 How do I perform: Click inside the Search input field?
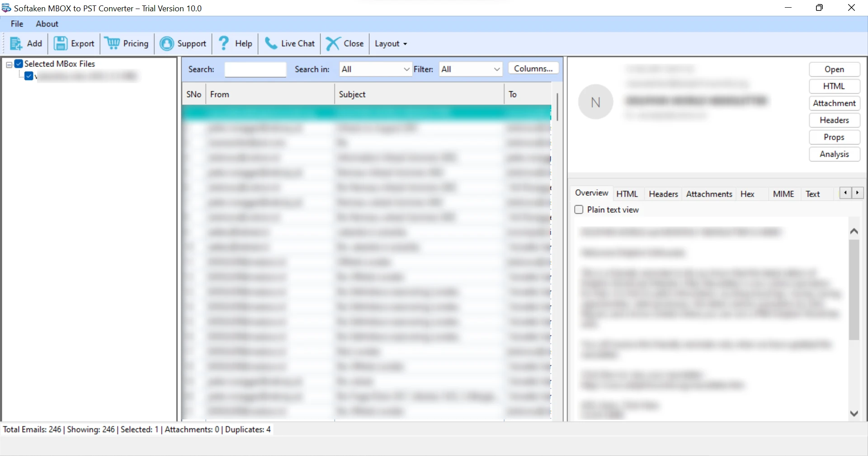[x=255, y=70]
